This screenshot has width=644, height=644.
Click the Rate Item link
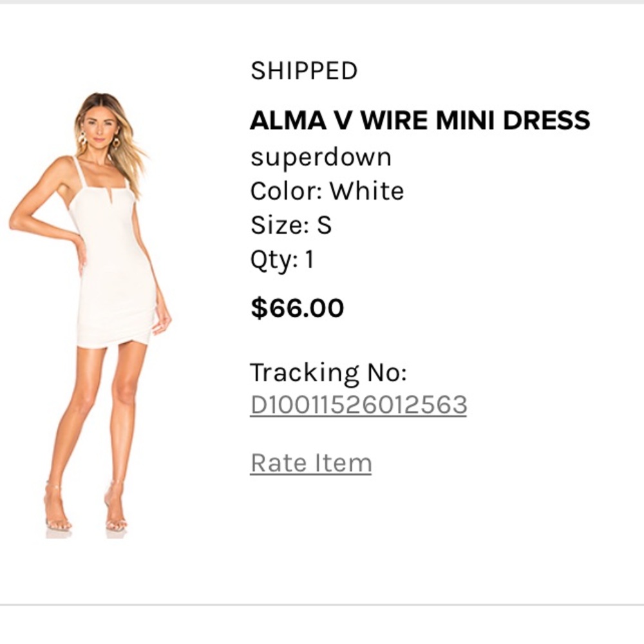click(311, 461)
